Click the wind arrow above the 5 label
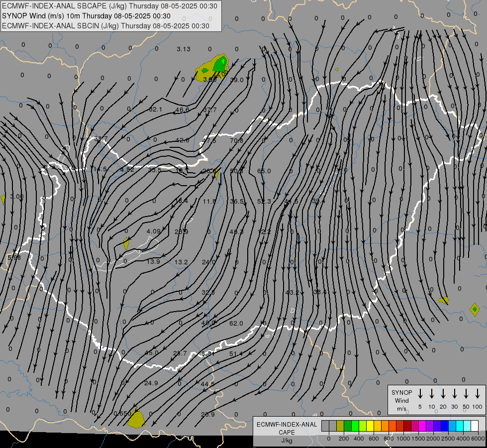This screenshot has height=448, width=487. point(420,394)
